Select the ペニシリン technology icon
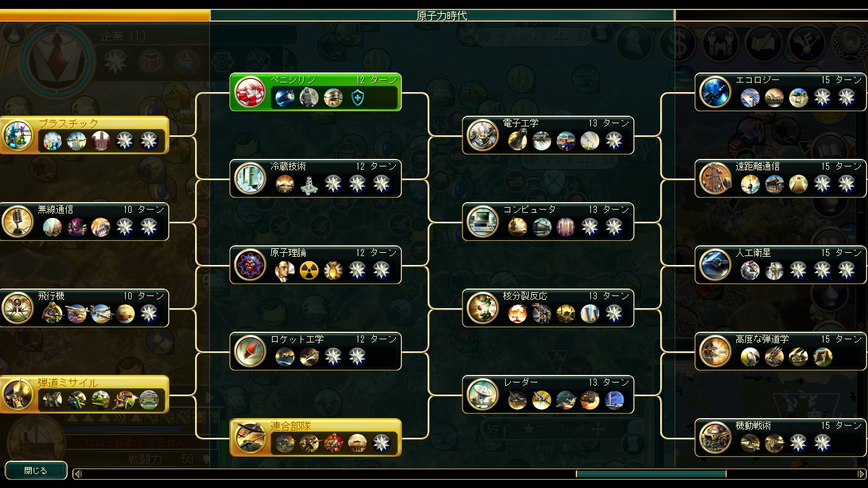 (x=250, y=92)
